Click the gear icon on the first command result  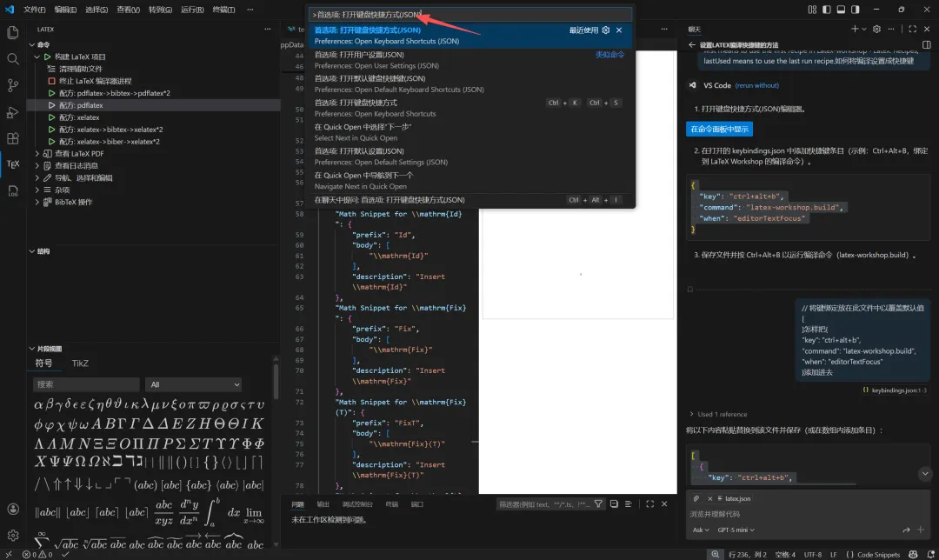coord(606,30)
